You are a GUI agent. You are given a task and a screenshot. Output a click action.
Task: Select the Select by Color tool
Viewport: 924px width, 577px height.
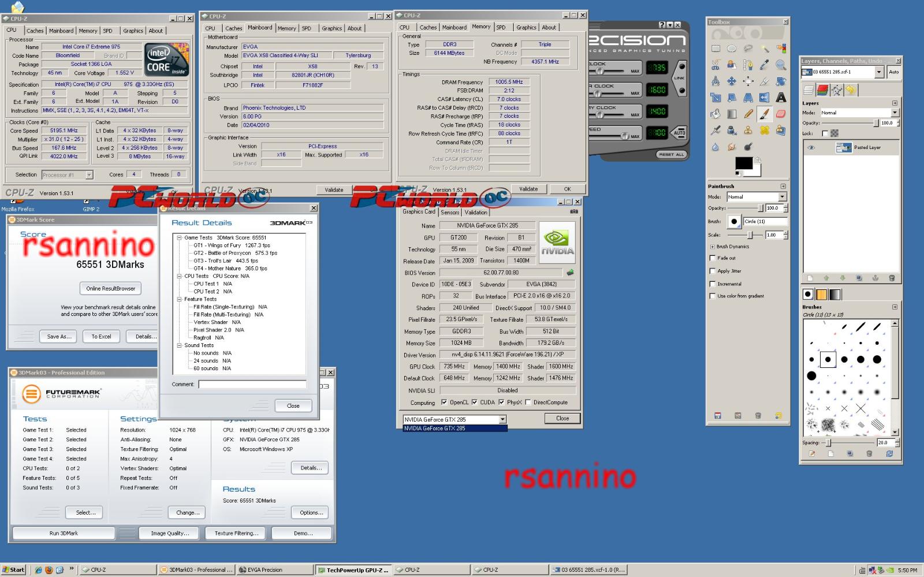[781, 49]
